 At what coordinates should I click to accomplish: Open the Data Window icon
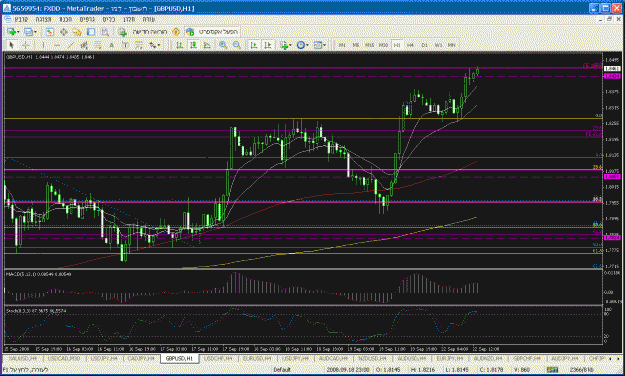coord(63,31)
